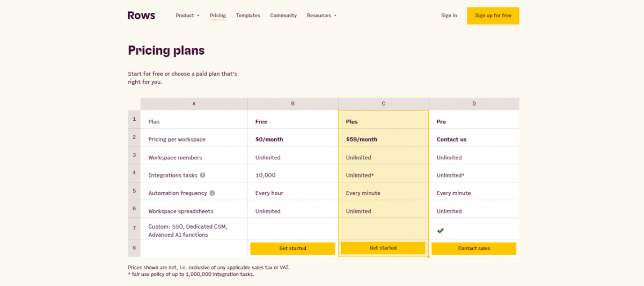Click the Sign in link
The image size is (644, 286).
(449, 16)
